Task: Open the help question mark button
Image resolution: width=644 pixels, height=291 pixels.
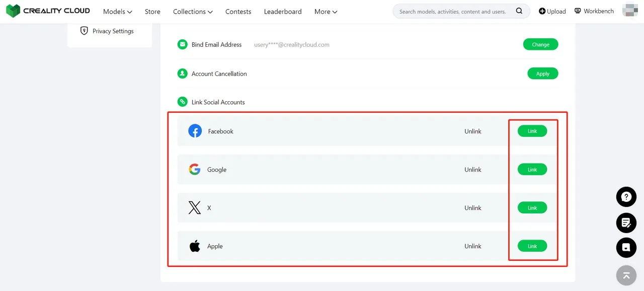Action: point(626,197)
